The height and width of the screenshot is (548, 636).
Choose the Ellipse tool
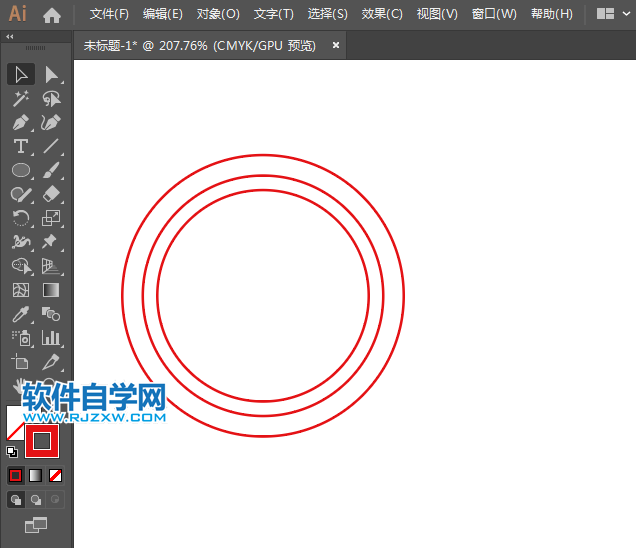point(21,170)
